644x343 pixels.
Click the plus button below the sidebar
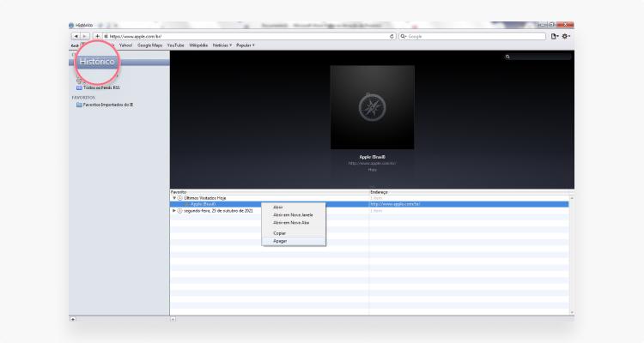point(73,319)
